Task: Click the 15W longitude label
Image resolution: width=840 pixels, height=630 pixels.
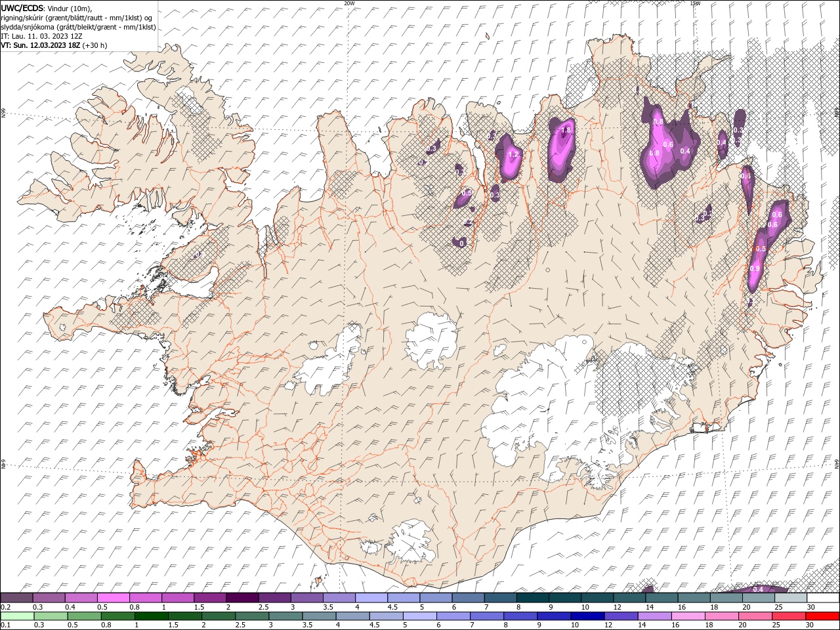Action: pos(695,3)
